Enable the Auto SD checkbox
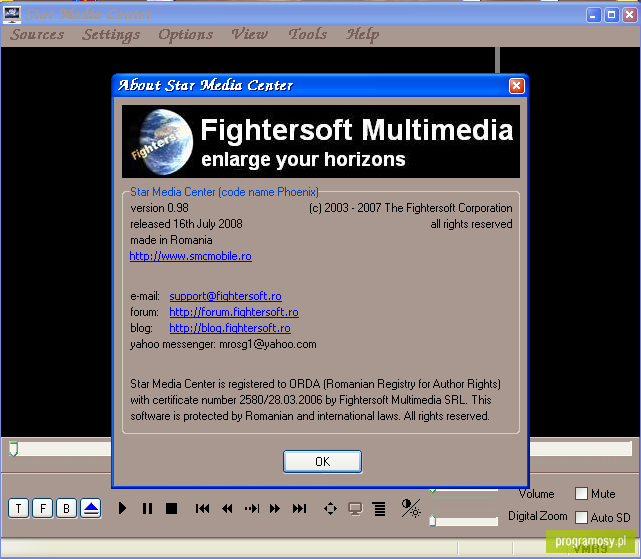The image size is (641, 559). coord(581,517)
